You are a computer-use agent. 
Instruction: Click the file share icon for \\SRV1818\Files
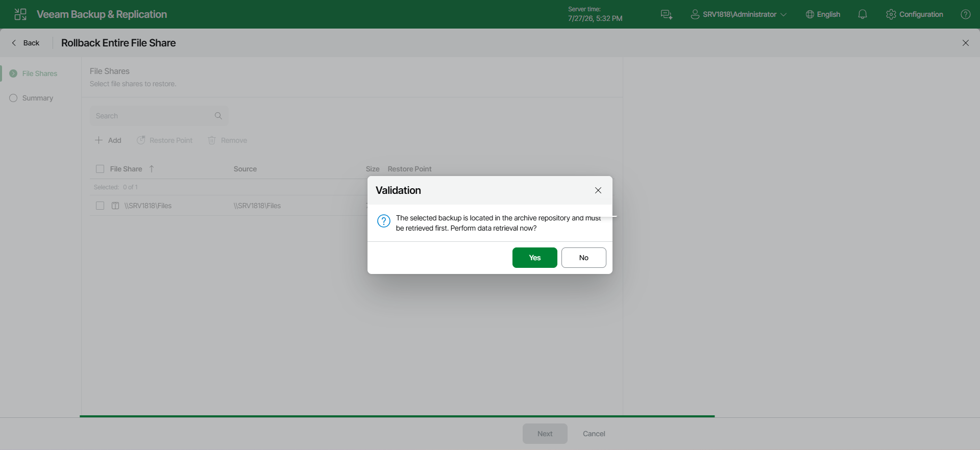115,206
